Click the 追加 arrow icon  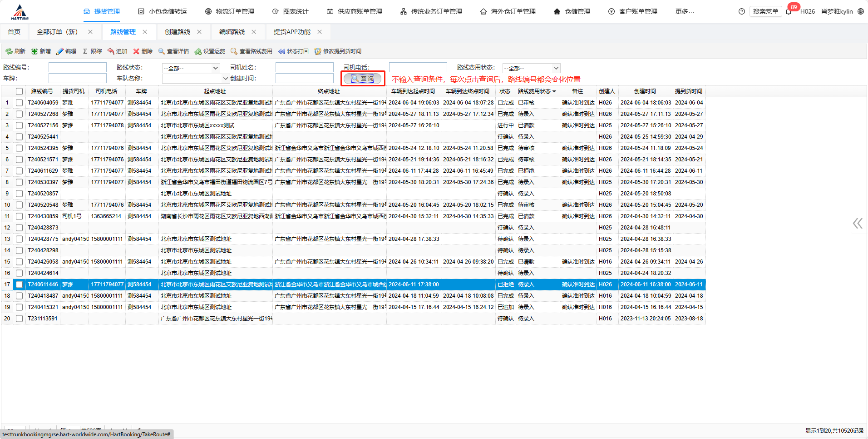(110, 51)
